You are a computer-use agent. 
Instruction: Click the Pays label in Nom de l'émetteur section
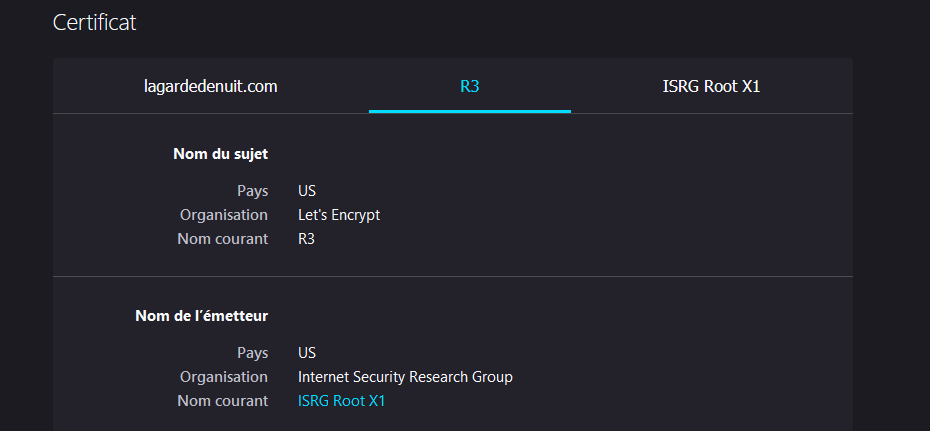point(253,353)
